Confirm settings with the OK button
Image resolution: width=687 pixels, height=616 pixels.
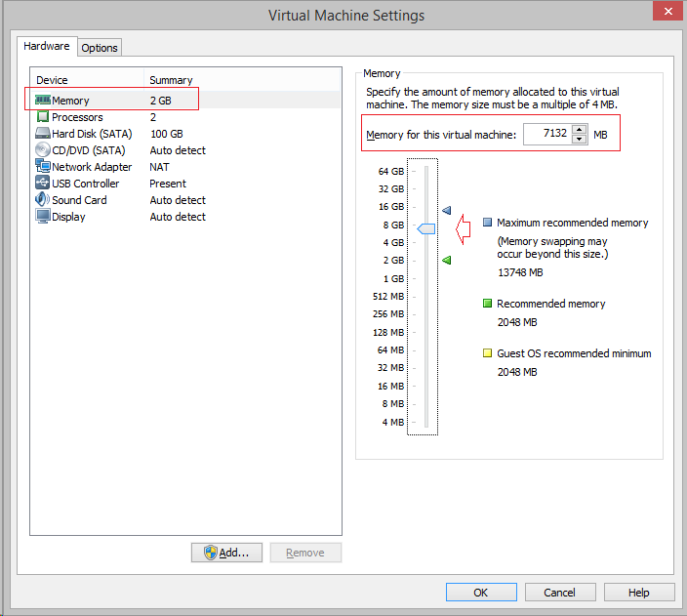point(481,593)
